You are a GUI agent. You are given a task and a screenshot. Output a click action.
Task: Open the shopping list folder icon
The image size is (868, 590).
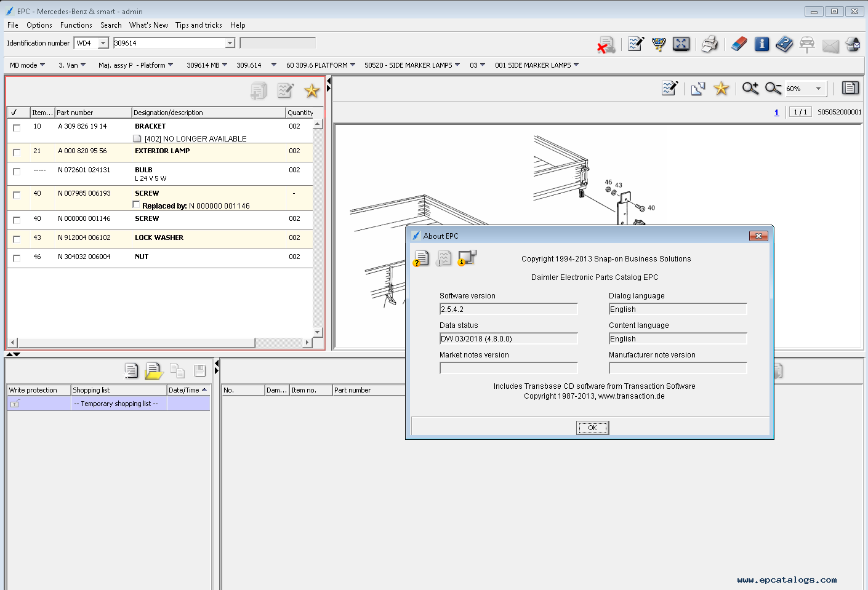pos(153,371)
